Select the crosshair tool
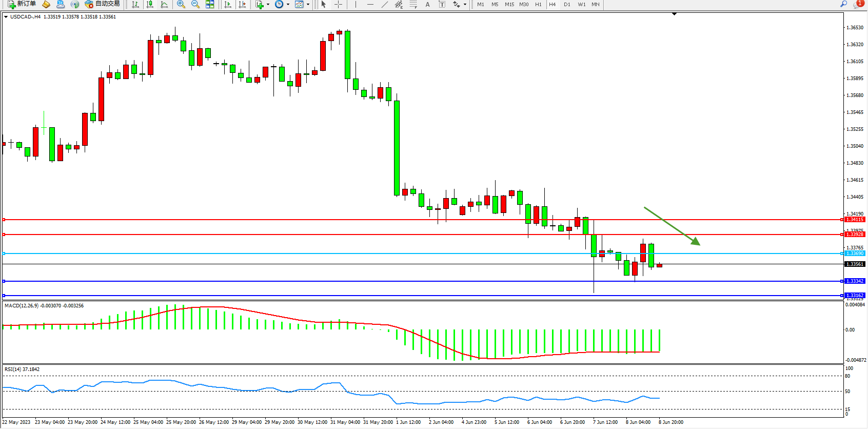The height and width of the screenshot is (429, 868). tap(339, 4)
